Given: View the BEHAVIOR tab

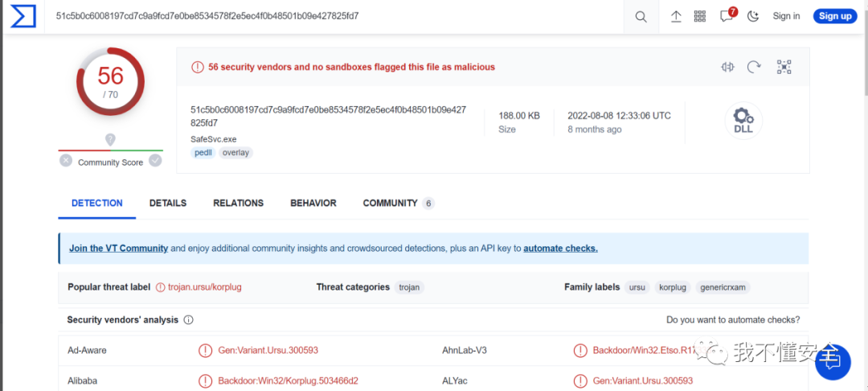Looking at the screenshot, I should click(313, 204).
